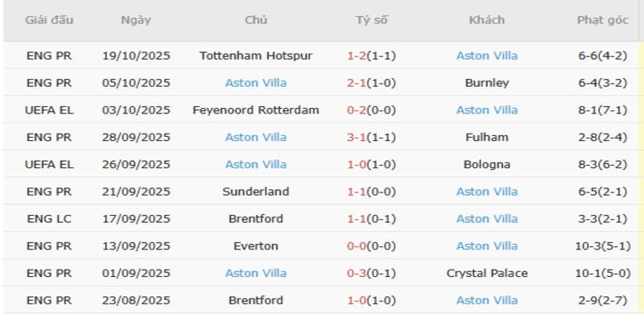Image resolution: width=644 pixels, height=322 pixels.
Task: Click ENG LC league label
Action: click(x=50, y=219)
